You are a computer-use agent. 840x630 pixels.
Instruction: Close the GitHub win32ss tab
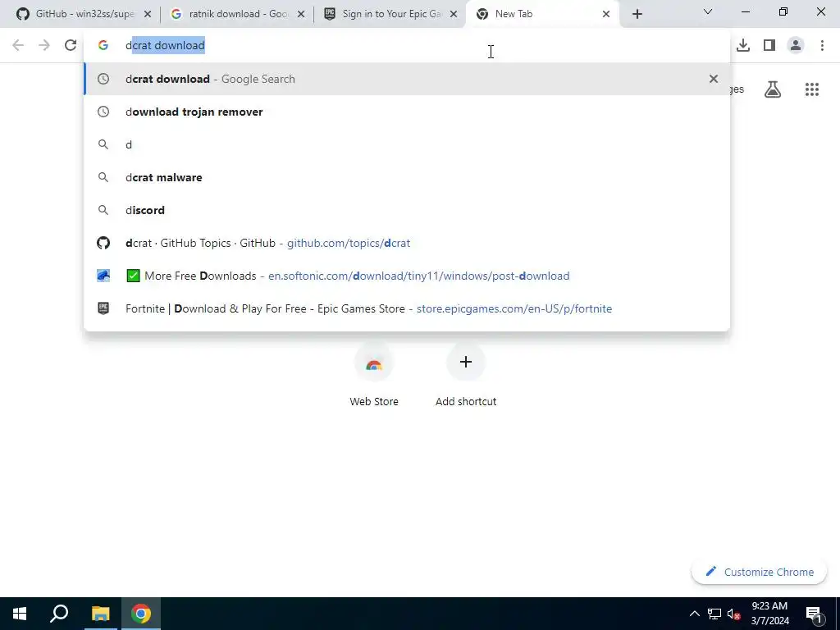148,14
